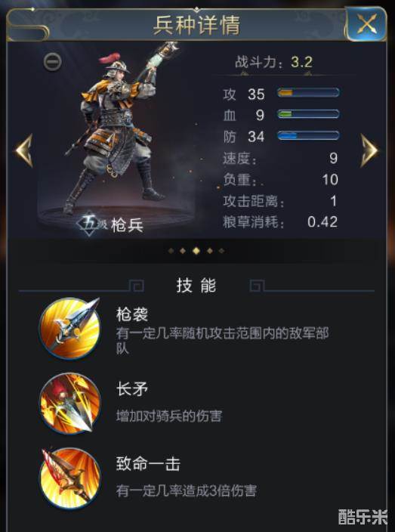Tap the 长矛 skill icon
This screenshot has height=532, width=395.
69,404
